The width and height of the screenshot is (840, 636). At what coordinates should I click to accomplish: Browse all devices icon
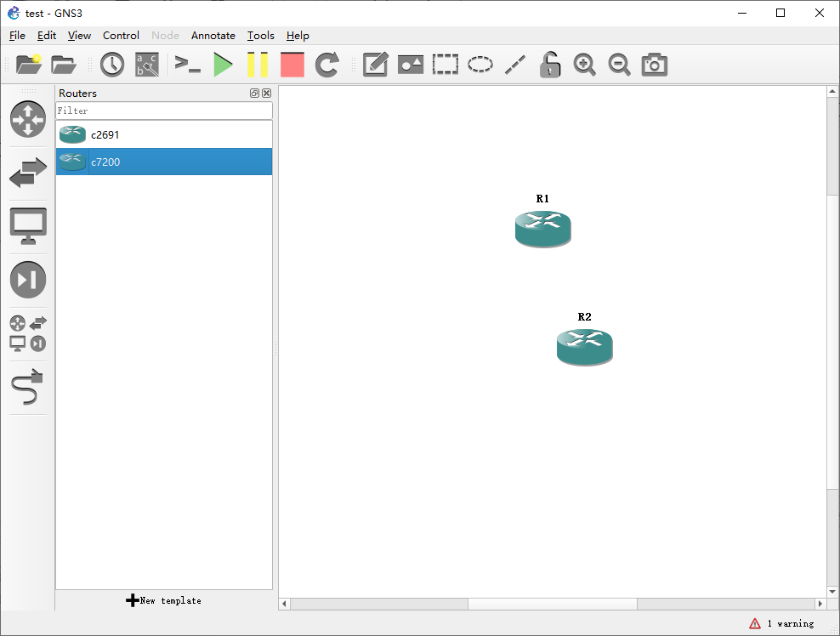[x=28, y=333]
